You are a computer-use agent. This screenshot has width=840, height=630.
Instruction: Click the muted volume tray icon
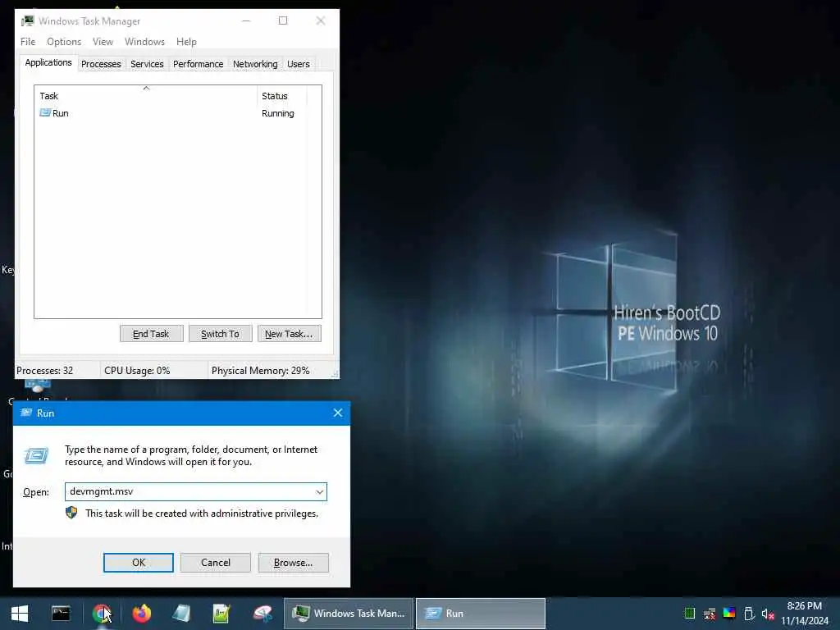pyautogui.click(x=768, y=614)
